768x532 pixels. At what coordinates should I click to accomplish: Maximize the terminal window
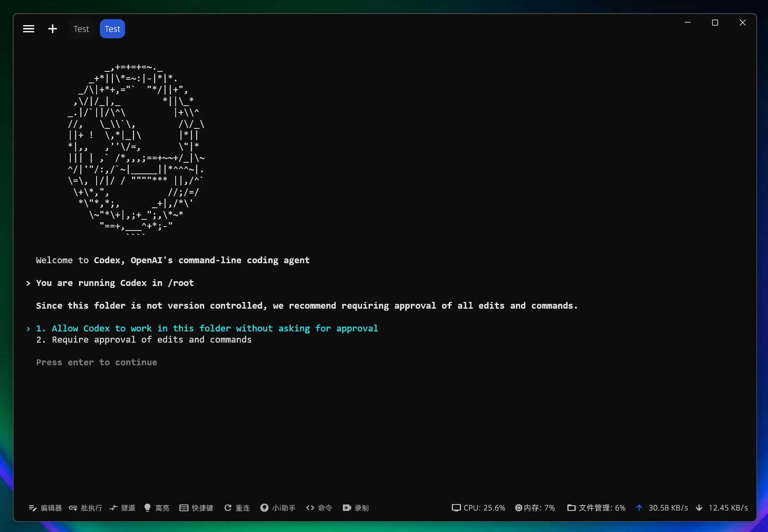pyautogui.click(x=715, y=23)
